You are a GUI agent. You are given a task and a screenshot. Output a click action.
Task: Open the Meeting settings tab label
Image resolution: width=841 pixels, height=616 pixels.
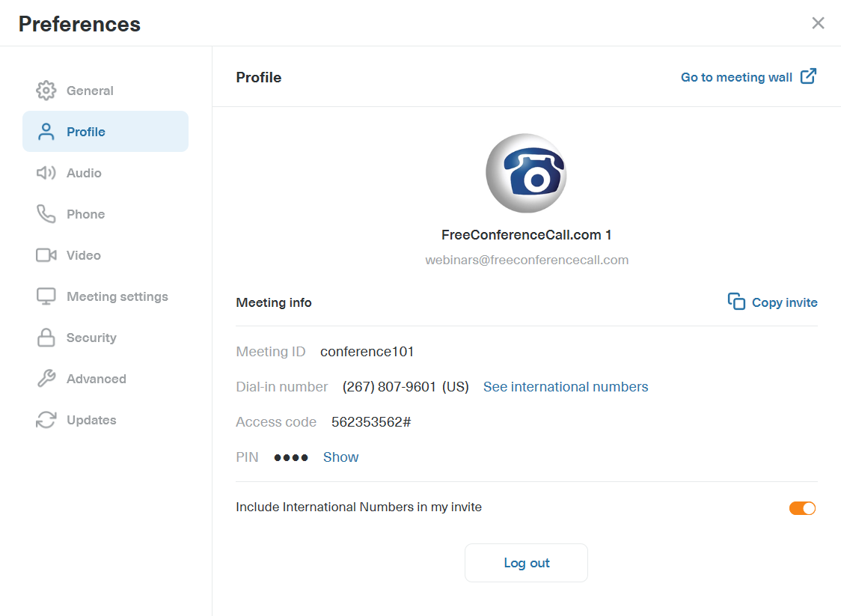117,296
